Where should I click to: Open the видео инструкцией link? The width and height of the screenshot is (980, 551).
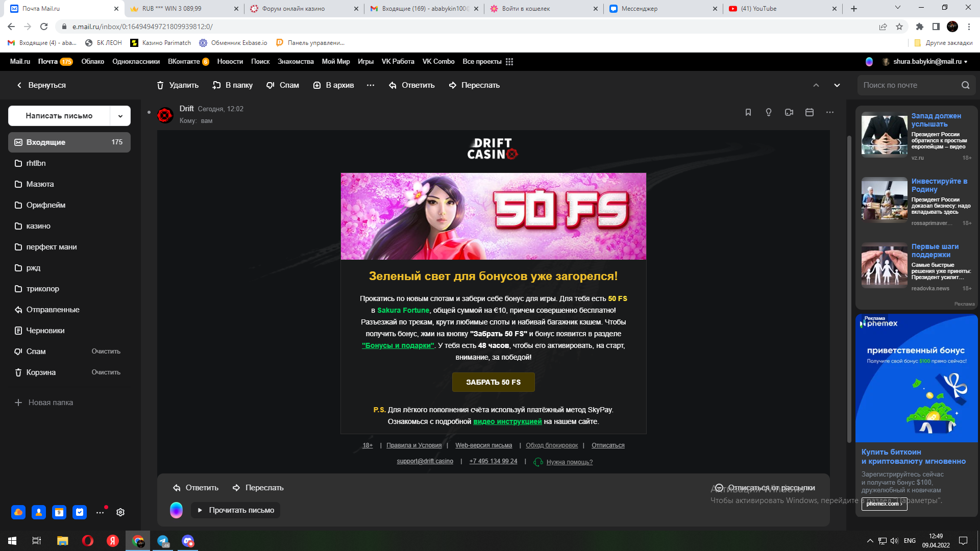point(507,421)
